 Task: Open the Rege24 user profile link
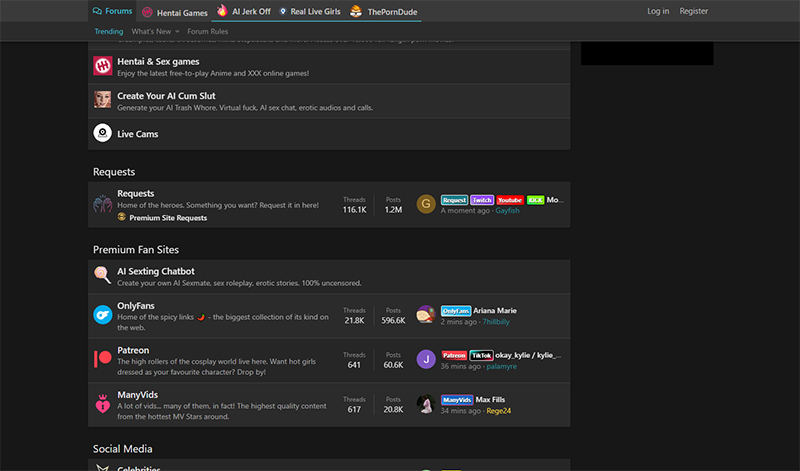(498, 410)
